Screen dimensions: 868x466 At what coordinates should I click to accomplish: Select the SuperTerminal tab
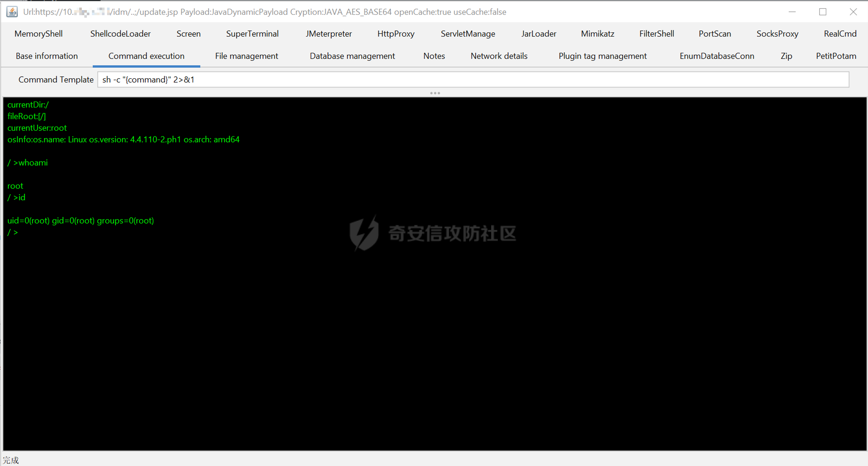252,34
